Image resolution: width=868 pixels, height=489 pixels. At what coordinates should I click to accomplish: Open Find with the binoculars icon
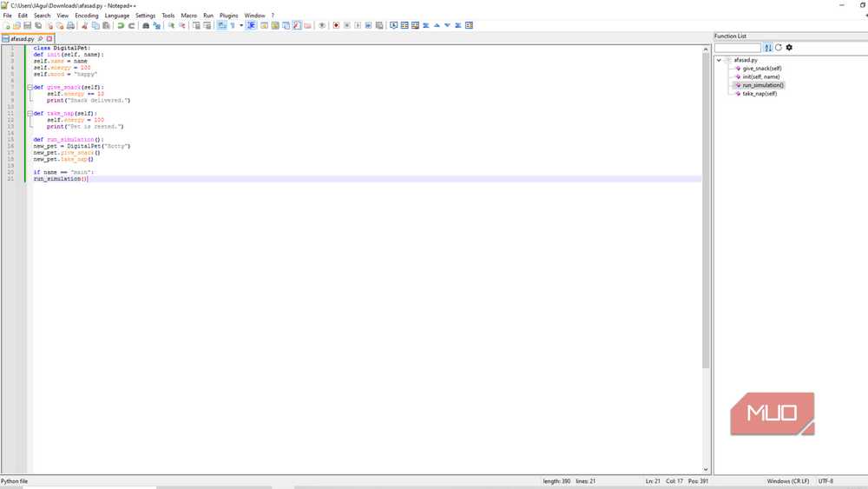[146, 25]
